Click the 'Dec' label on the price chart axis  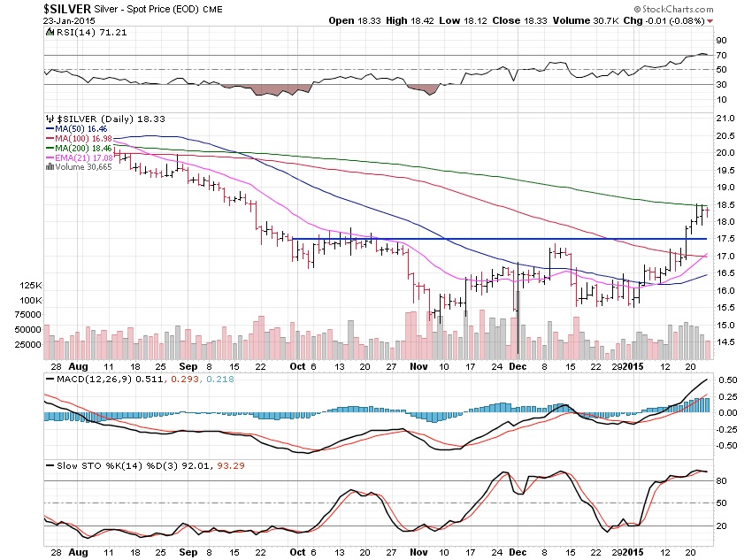[518, 366]
